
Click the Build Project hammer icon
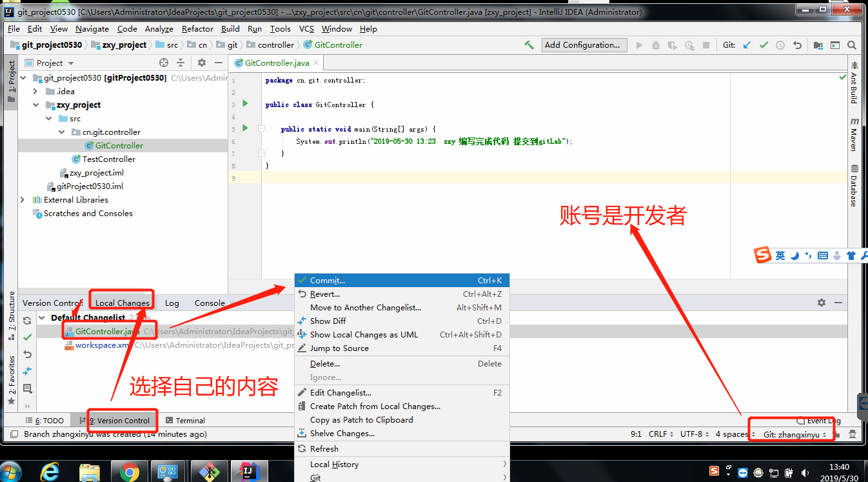click(529, 45)
